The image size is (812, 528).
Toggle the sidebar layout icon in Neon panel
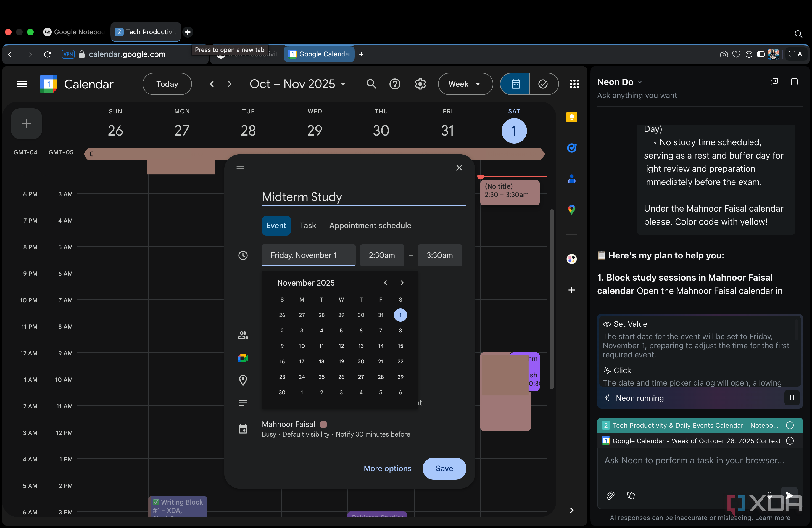pyautogui.click(x=794, y=82)
